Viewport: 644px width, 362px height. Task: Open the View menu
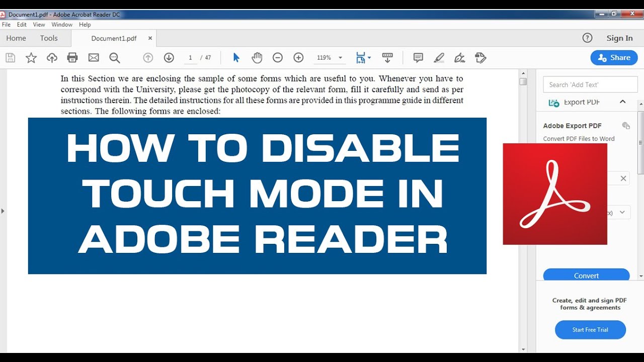point(39,25)
